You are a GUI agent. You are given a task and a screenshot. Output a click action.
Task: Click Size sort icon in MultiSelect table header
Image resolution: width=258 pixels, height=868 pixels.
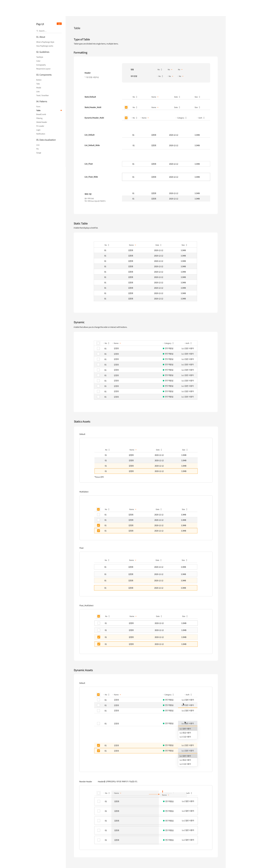pyautogui.click(x=187, y=509)
